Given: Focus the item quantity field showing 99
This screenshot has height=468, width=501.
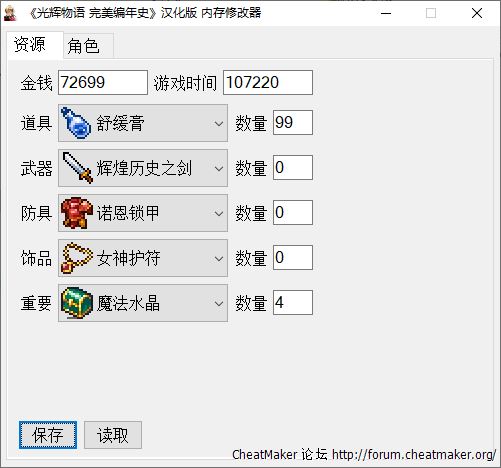Looking at the screenshot, I should click(293, 123).
